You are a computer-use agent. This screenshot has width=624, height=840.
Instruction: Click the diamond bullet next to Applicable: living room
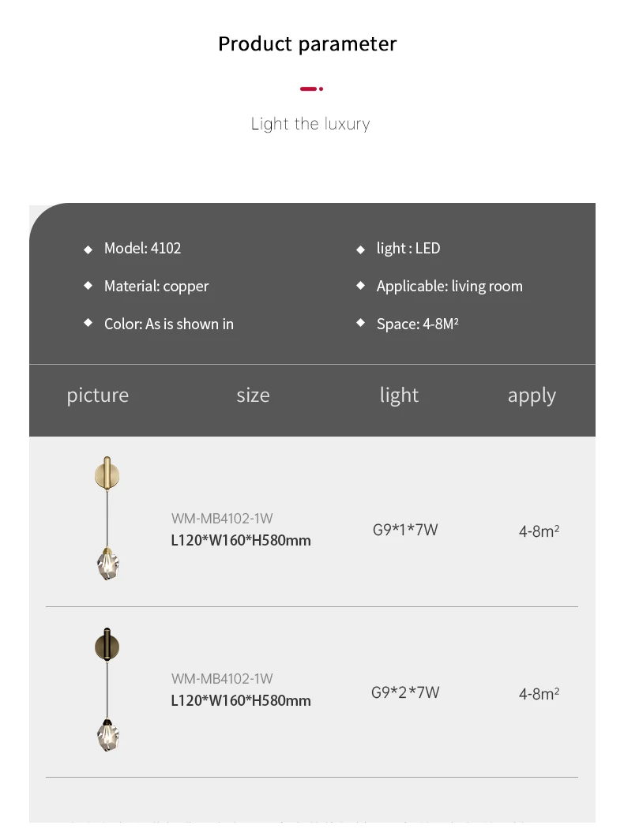click(360, 285)
